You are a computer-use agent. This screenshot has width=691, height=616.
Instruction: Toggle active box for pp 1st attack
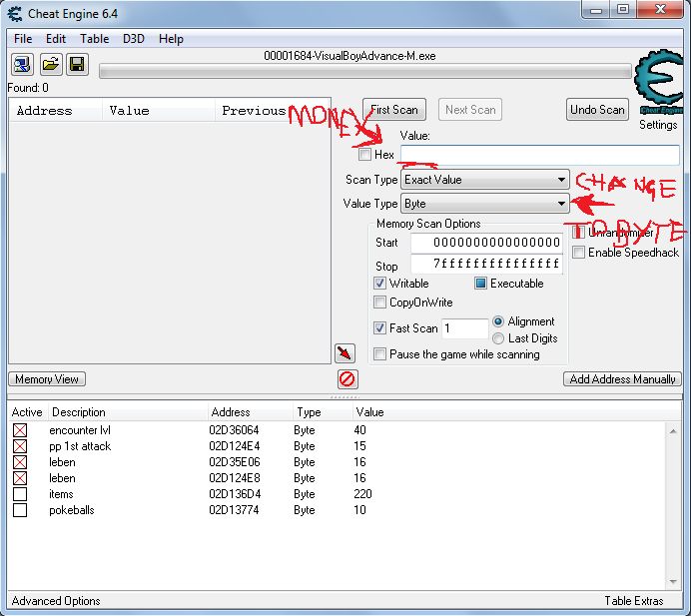[20, 446]
